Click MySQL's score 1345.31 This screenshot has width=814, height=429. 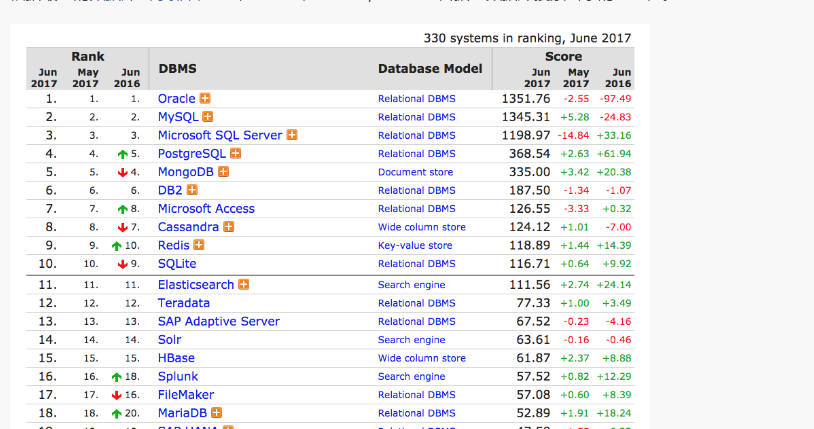coord(525,117)
